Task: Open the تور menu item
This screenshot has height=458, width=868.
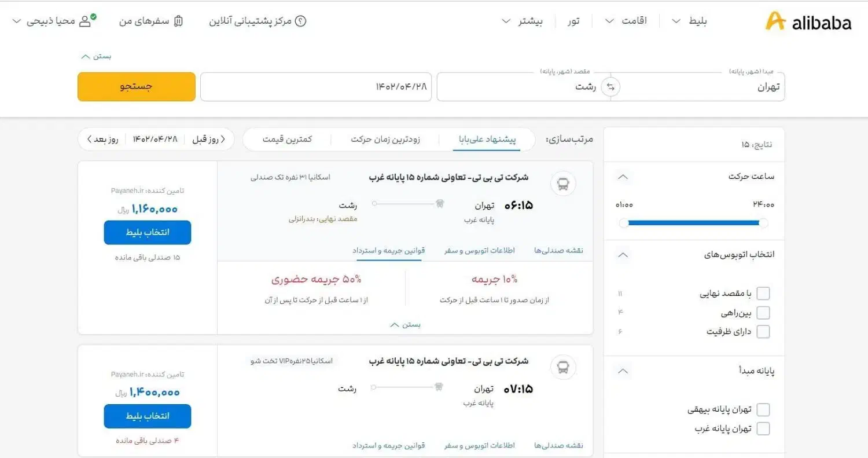Action: pos(573,20)
